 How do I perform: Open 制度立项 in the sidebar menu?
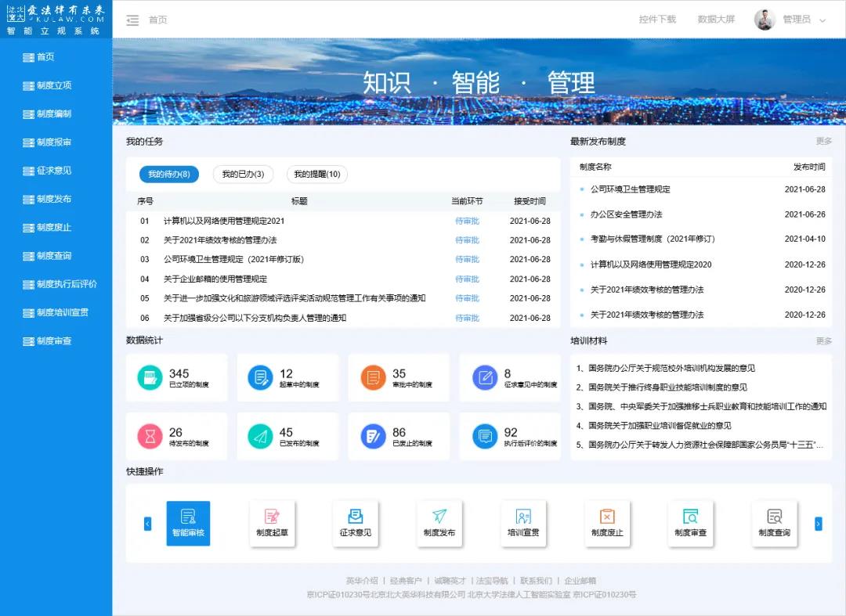54,85
